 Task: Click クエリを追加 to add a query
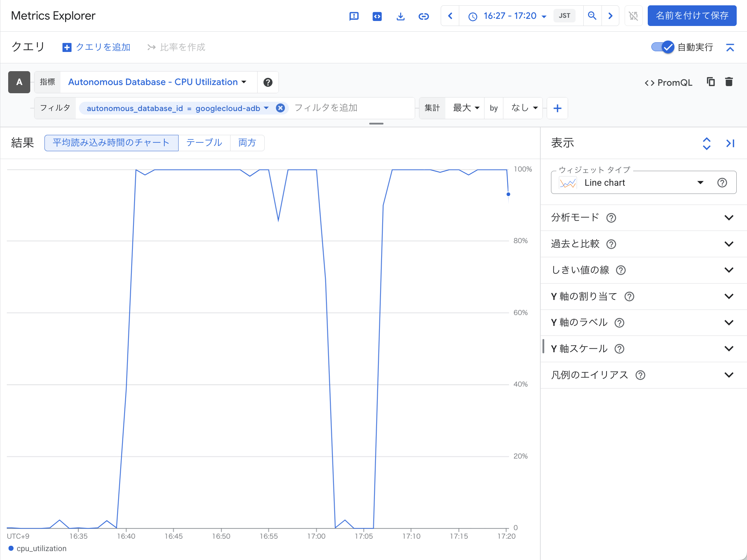96,47
